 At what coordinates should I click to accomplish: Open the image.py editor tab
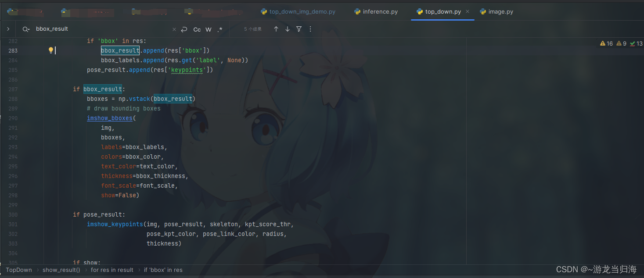tap(496, 12)
